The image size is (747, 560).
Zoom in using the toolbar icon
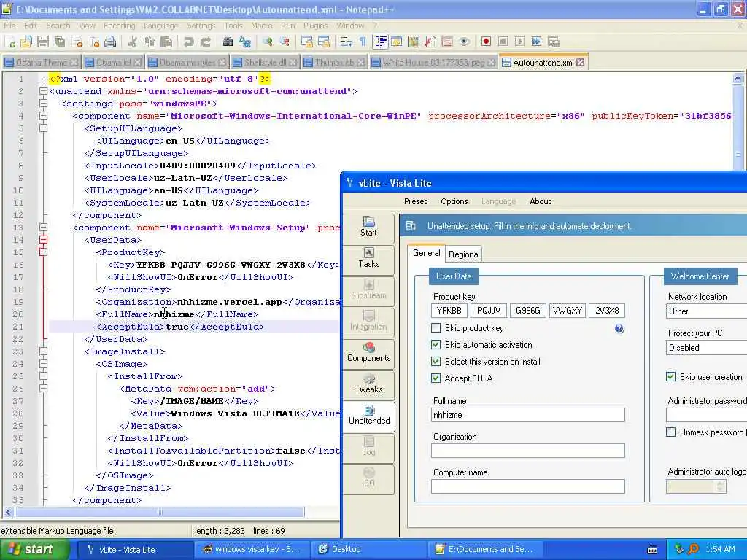coord(267,42)
